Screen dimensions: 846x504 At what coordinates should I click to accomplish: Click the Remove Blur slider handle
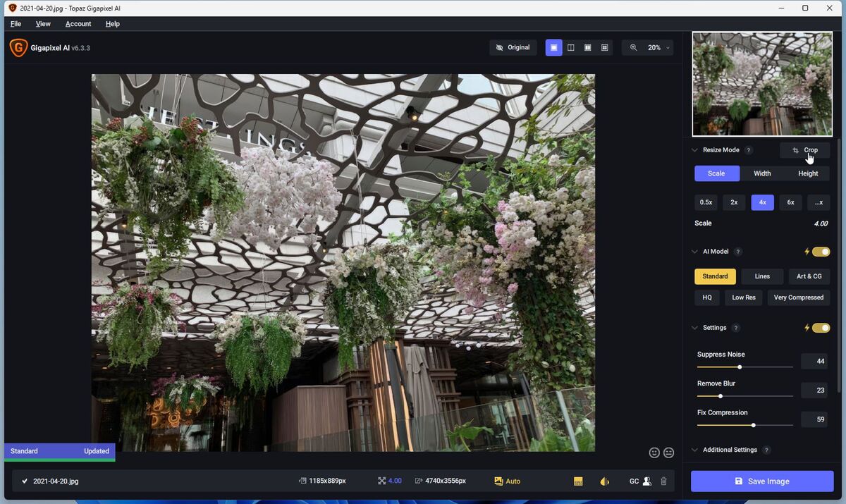click(720, 396)
